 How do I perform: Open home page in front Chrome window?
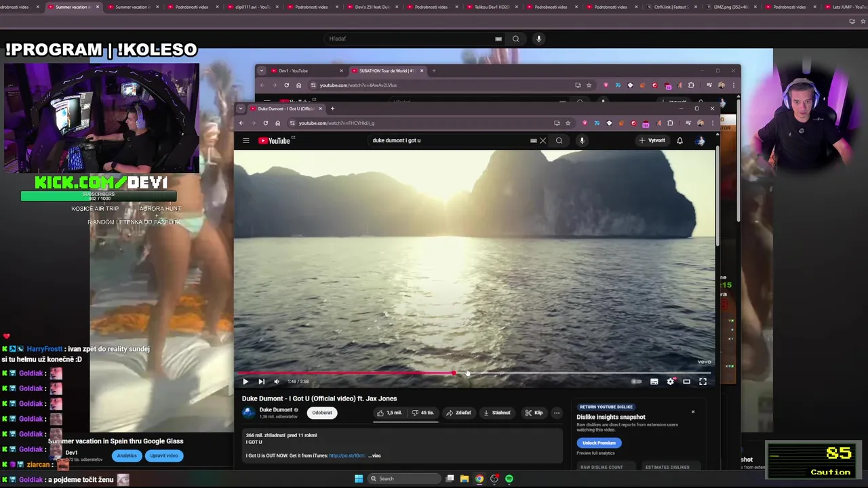277,123
